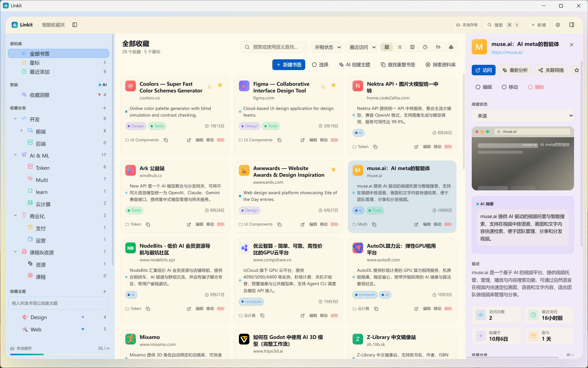
Task: Open the 阅读状态 未读 dropdown
Action: (x=523, y=116)
